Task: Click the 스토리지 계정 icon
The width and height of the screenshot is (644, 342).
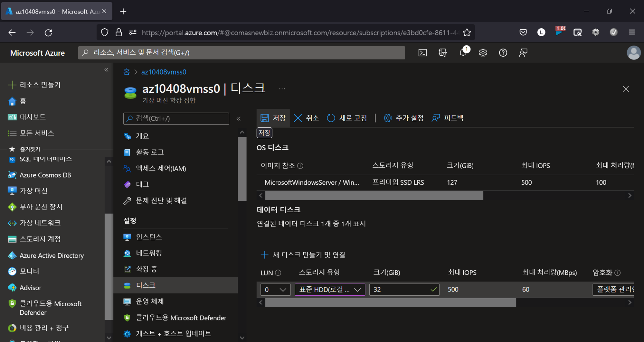Action: [12, 239]
